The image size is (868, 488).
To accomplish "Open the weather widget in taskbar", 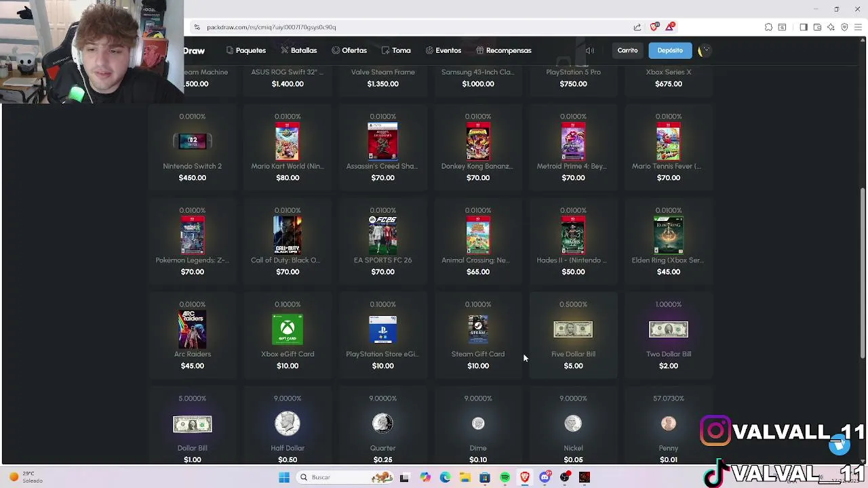I will coord(27,477).
